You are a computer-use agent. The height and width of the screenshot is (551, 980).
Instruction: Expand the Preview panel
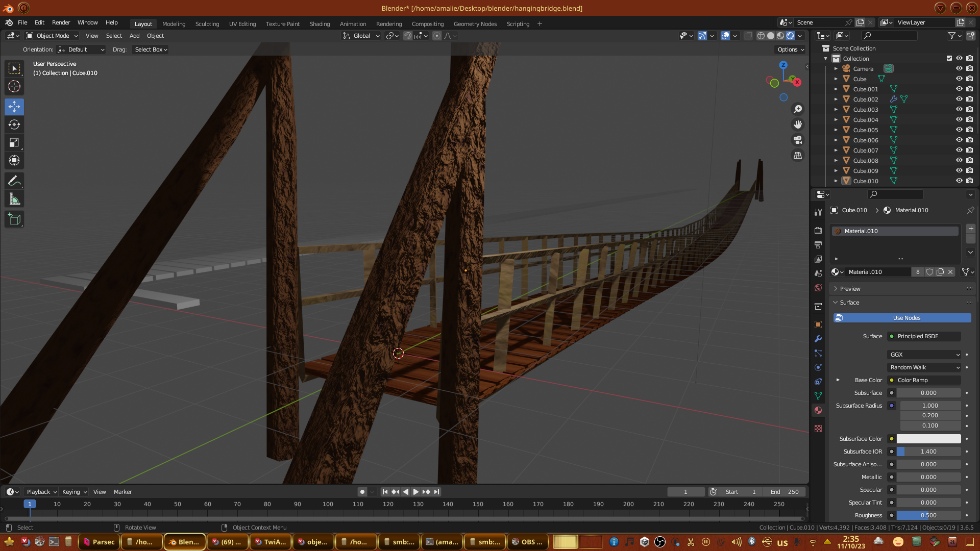coord(850,289)
